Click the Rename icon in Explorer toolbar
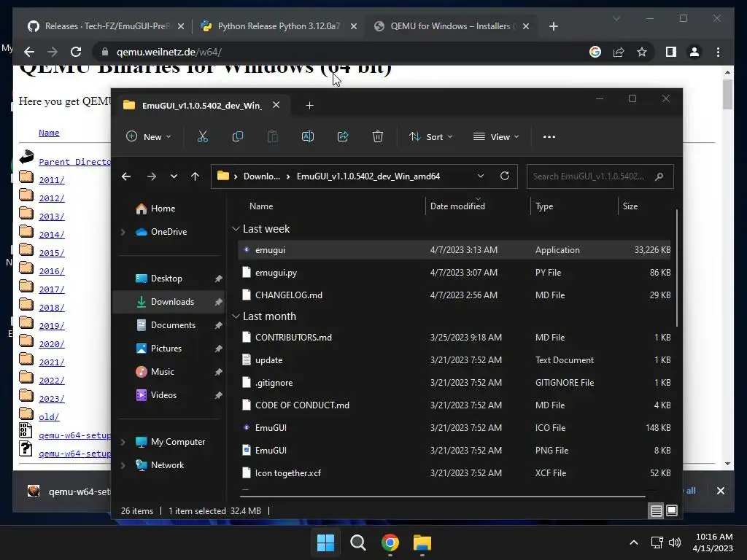The image size is (747, 560). click(x=308, y=136)
